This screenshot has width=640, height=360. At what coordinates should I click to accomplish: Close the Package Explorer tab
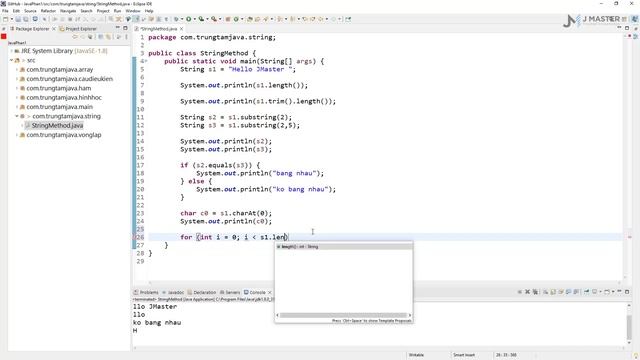(54, 29)
